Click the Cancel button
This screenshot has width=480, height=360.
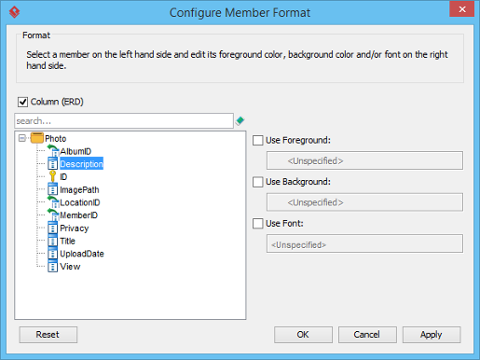tap(367, 334)
